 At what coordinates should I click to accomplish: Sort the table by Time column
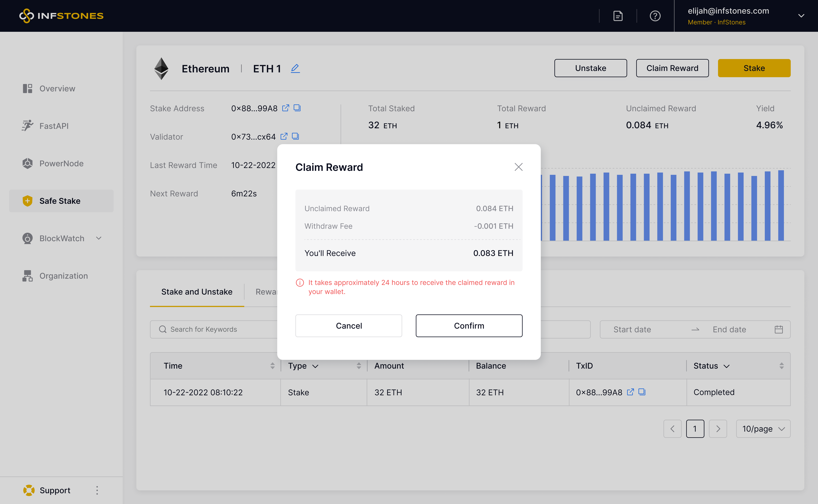click(x=272, y=366)
